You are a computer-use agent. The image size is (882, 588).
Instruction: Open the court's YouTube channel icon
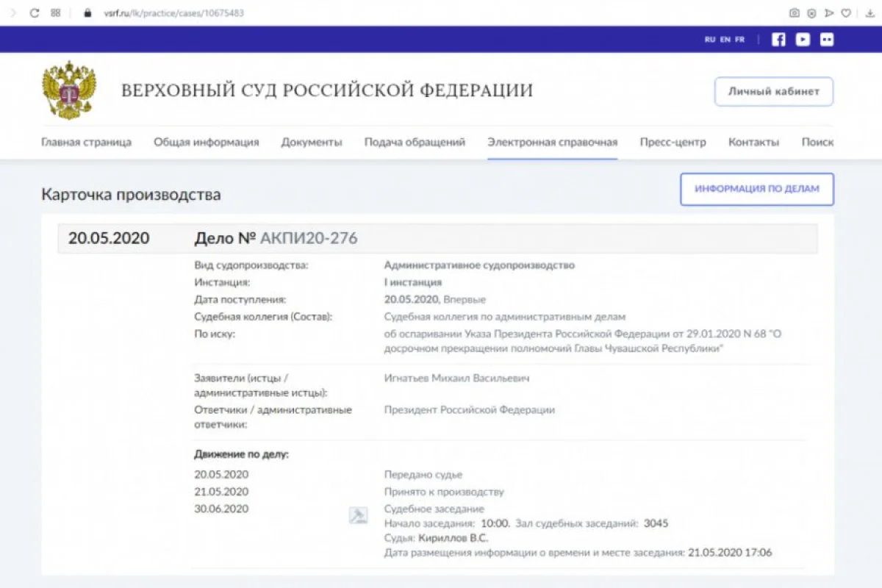tap(803, 40)
